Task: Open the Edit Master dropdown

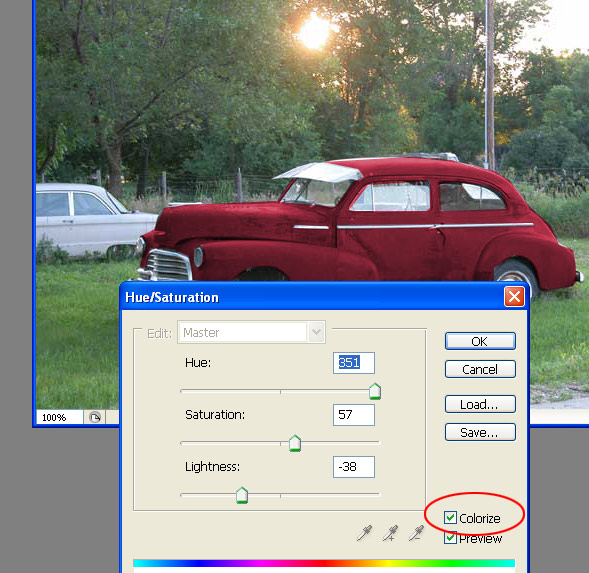Action: [316, 332]
